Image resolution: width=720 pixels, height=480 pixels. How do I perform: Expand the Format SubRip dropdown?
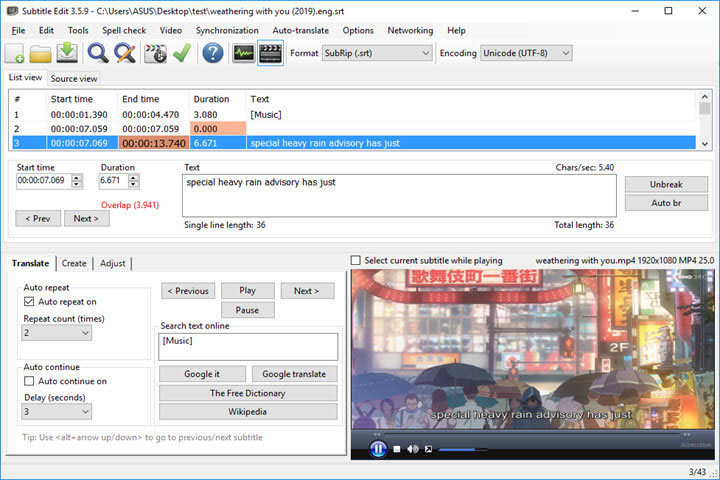click(377, 53)
